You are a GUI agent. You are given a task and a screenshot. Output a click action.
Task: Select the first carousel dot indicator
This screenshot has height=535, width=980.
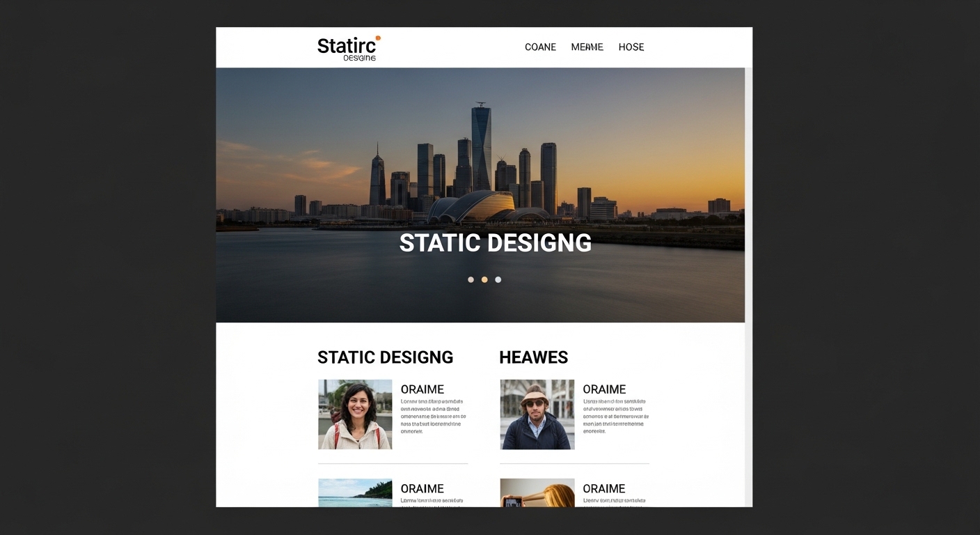tap(471, 279)
